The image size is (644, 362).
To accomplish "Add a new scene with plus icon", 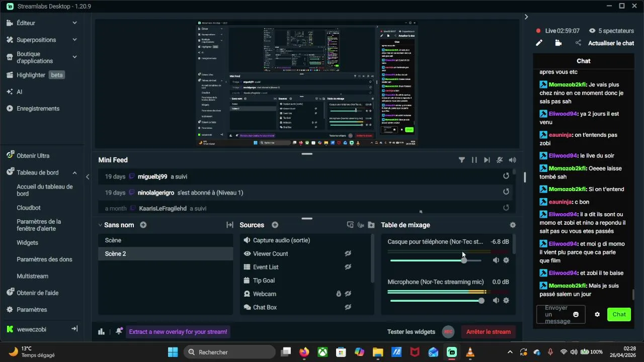I will [143, 225].
